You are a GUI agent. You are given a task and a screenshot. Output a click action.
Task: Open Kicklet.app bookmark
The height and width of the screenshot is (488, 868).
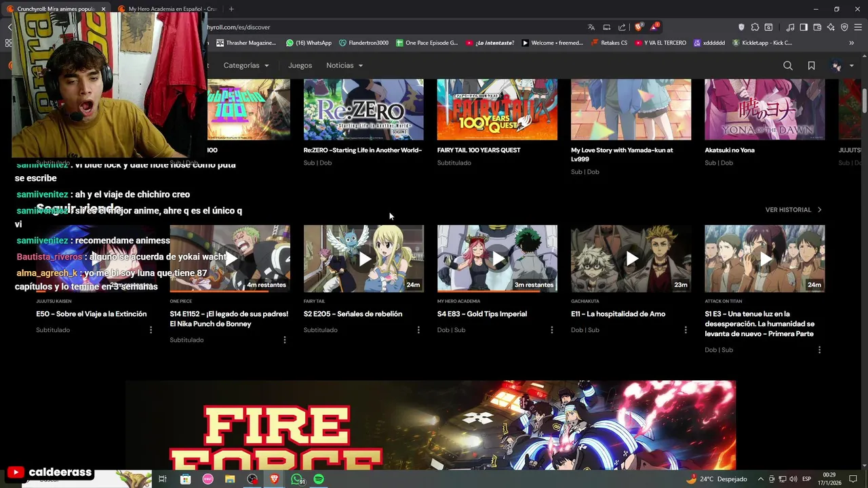762,43
